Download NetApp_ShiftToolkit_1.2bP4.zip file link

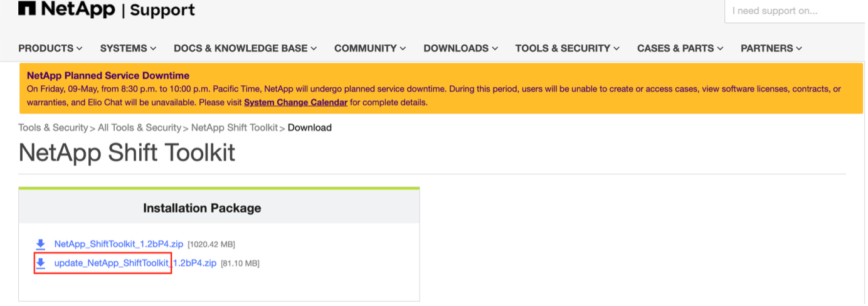119,244
